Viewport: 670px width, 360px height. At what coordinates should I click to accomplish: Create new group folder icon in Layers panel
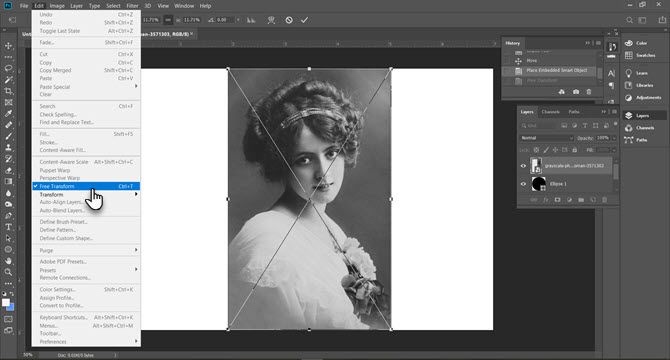pyautogui.click(x=581, y=200)
